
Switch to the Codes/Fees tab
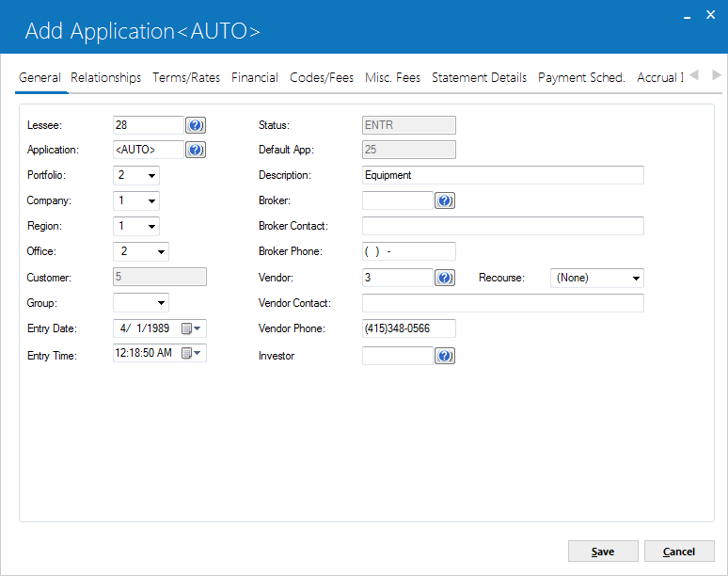tap(322, 77)
